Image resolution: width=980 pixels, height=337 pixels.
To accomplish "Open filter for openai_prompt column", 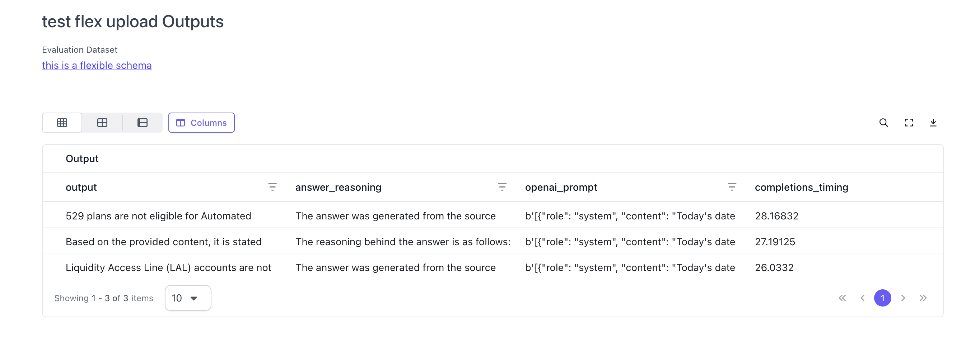I will click(x=732, y=187).
